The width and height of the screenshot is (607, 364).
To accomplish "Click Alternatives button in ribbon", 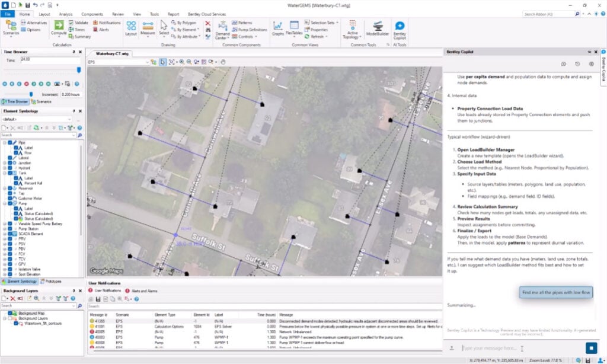I will [34, 23].
